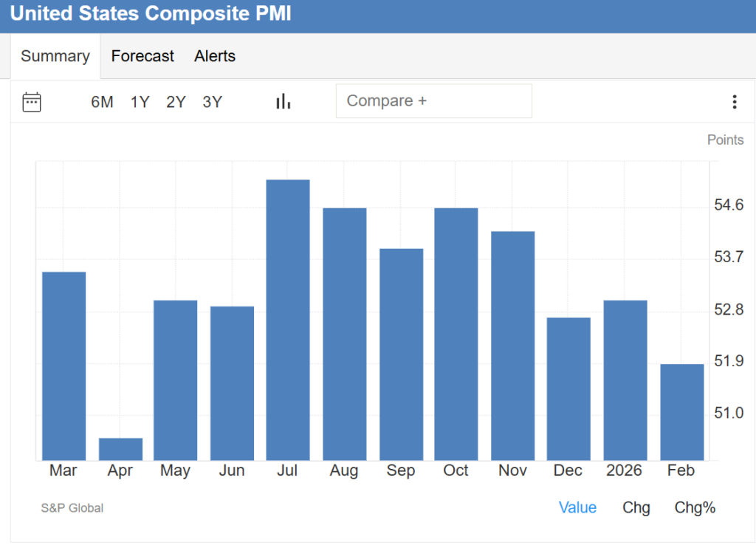Click the Feb bar in chart
Screen dimensions: 756x548
681,412
